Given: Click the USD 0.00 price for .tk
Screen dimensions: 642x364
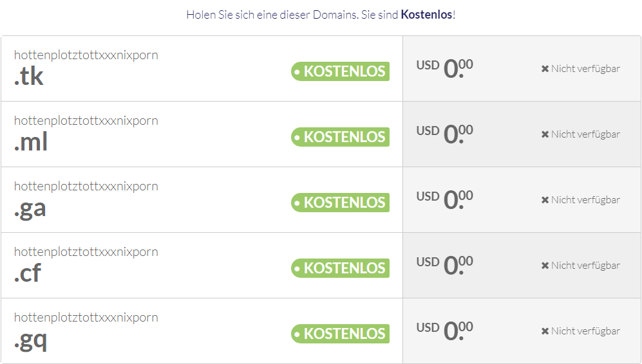Looking at the screenshot, I should [445, 68].
